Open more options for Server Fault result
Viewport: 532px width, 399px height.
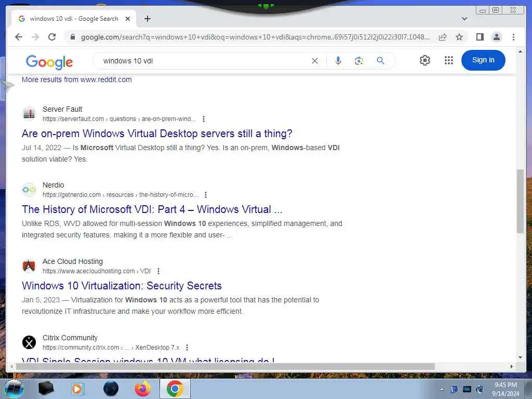click(203, 119)
